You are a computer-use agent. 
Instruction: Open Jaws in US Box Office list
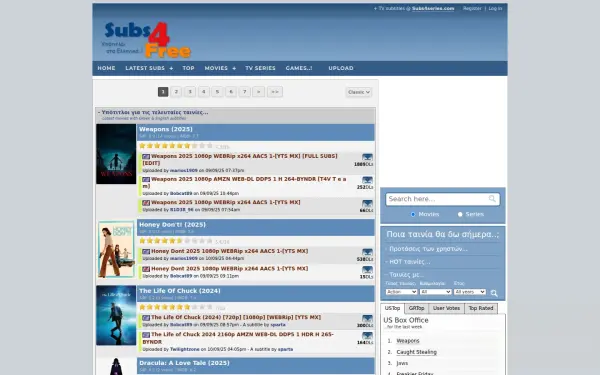point(402,363)
